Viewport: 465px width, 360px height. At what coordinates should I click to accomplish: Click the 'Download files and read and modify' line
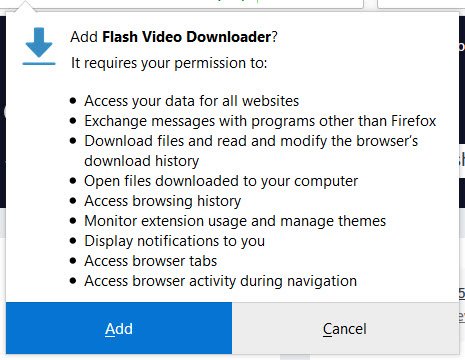click(x=251, y=141)
